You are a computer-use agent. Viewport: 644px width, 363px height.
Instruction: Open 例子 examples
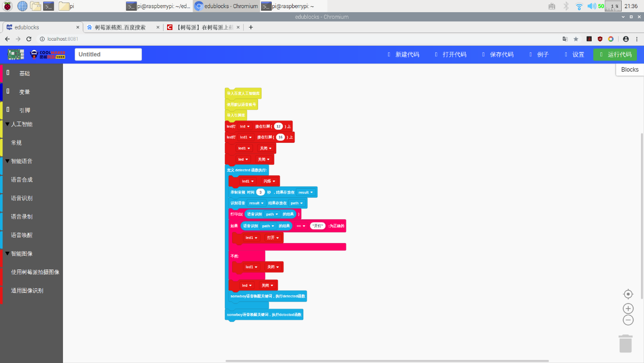[x=539, y=54]
